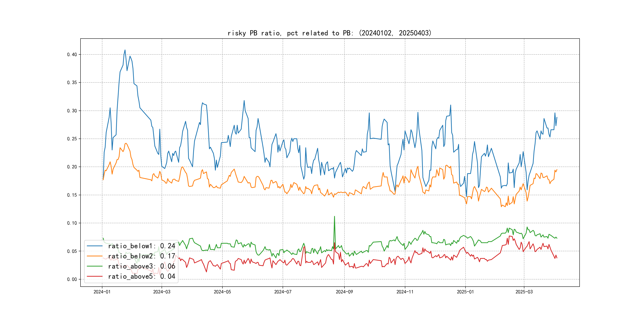Viewport: 644px width, 322px height.
Task: Click the 0.40 y-axis tick label
Action: pos(72,54)
